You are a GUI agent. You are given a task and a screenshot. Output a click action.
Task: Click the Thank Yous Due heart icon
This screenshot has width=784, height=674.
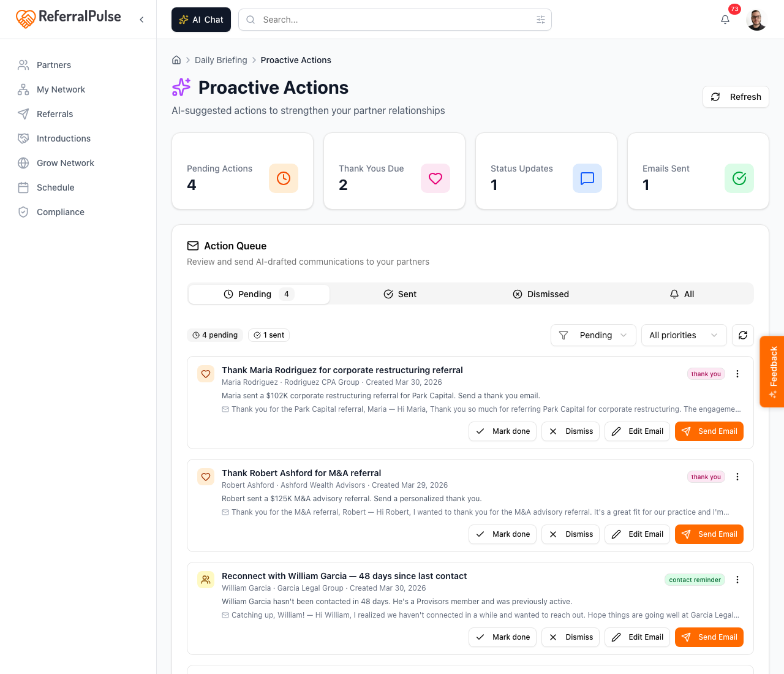[435, 178]
